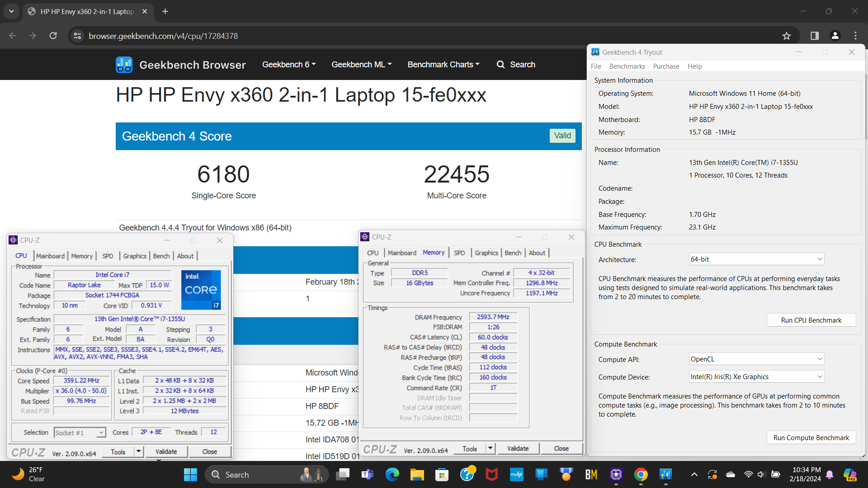The height and width of the screenshot is (488, 868).
Task: Open the weather widget showing 26°F
Action: (28, 474)
